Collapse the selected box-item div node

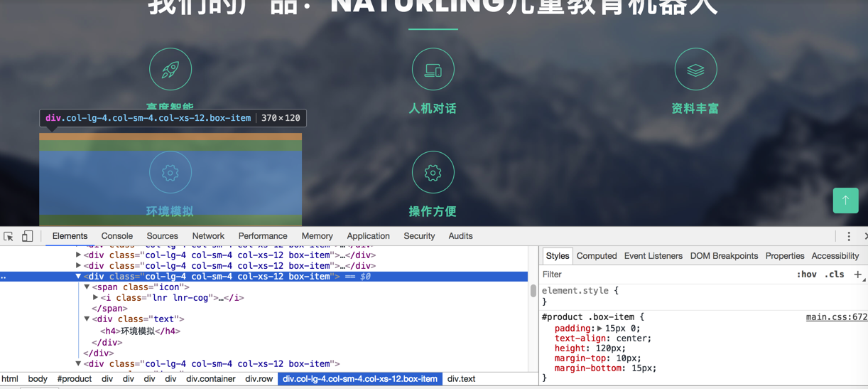(x=78, y=277)
